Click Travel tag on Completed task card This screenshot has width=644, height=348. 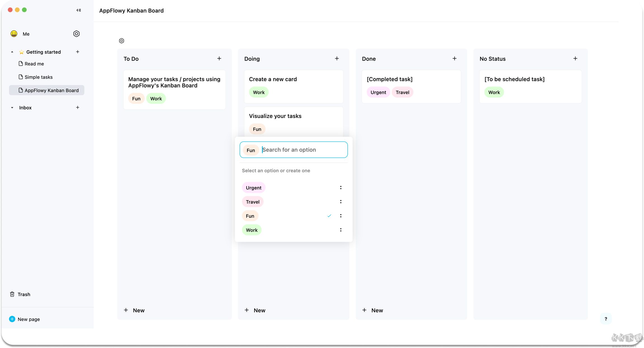(402, 92)
